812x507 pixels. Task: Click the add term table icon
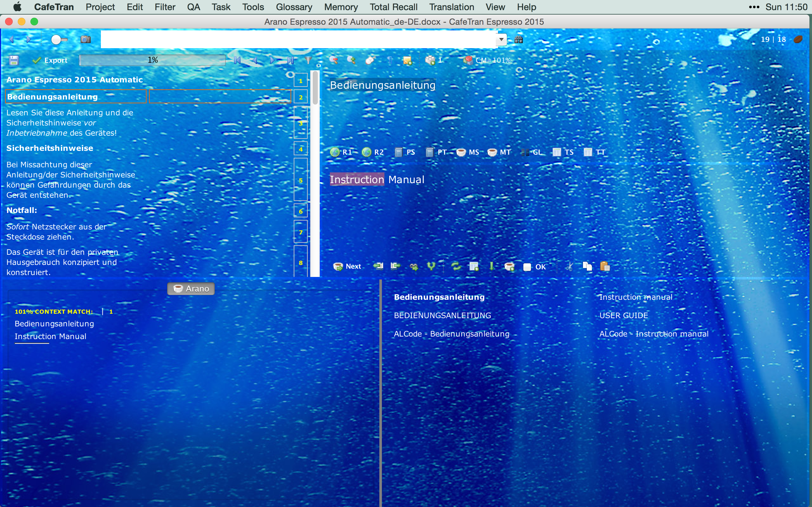point(474,266)
